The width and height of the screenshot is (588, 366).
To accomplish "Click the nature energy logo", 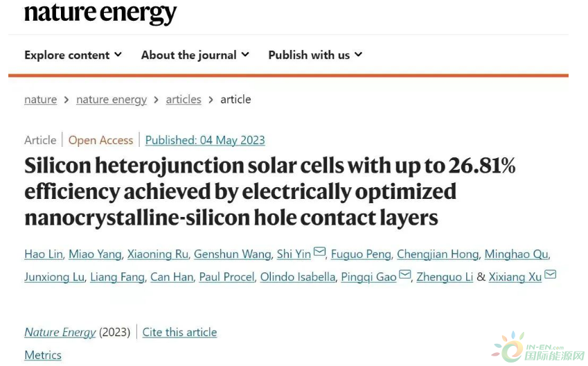I will 100,12.
